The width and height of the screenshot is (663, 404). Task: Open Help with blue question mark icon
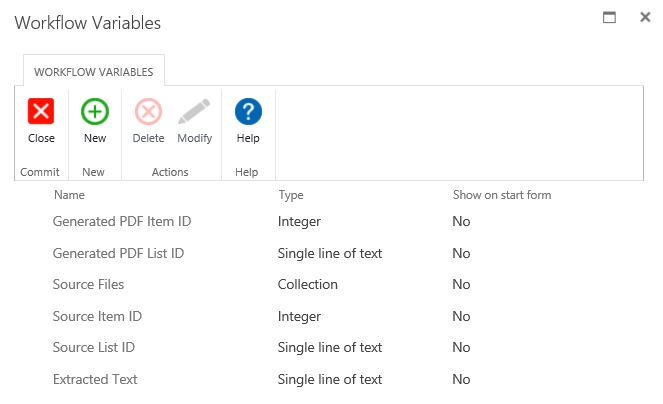point(248,112)
